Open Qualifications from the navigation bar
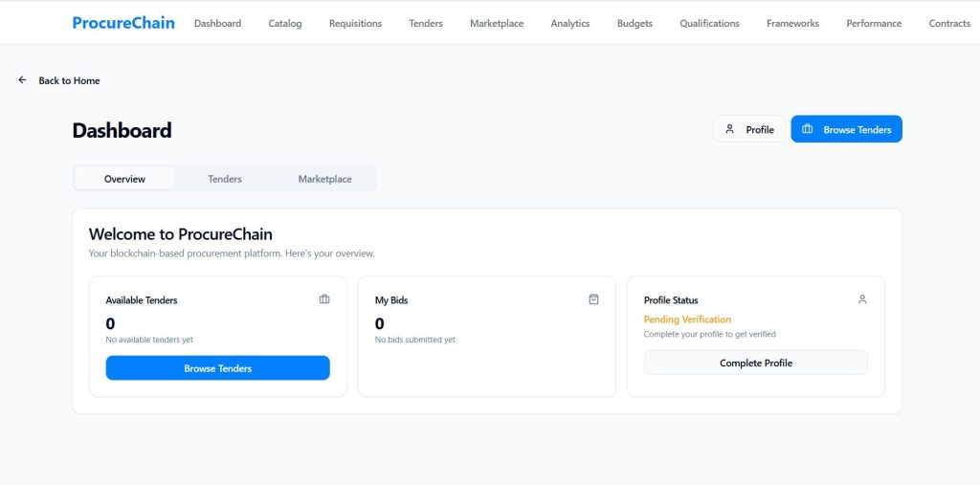The height and width of the screenshot is (485, 980). (x=709, y=23)
